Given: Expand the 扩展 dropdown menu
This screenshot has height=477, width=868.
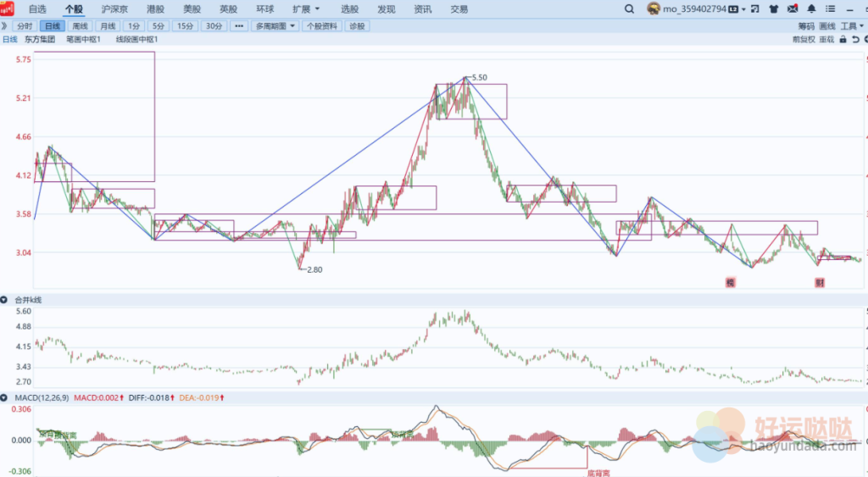Looking at the screenshot, I should (306, 9).
